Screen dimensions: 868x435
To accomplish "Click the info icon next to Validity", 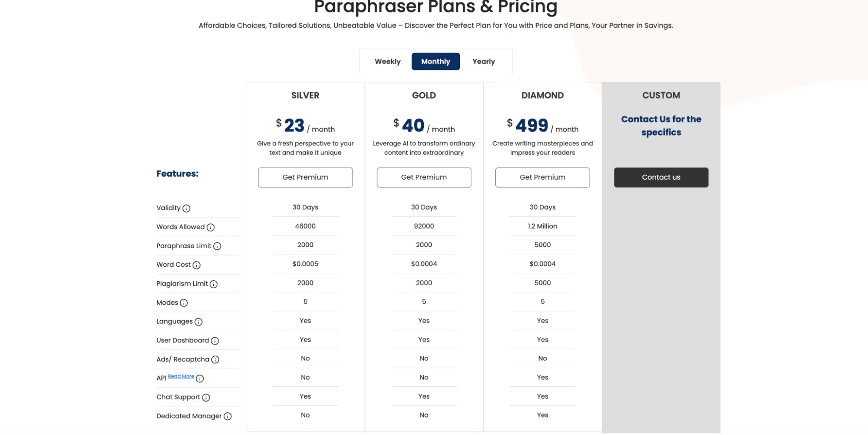I will [x=186, y=209].
